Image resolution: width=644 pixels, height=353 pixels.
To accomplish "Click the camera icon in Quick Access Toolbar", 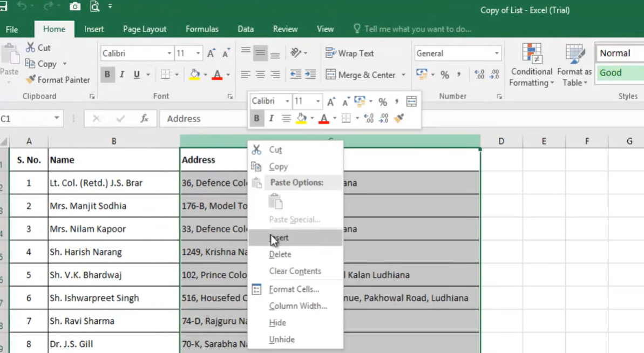I will click(75, 6).
